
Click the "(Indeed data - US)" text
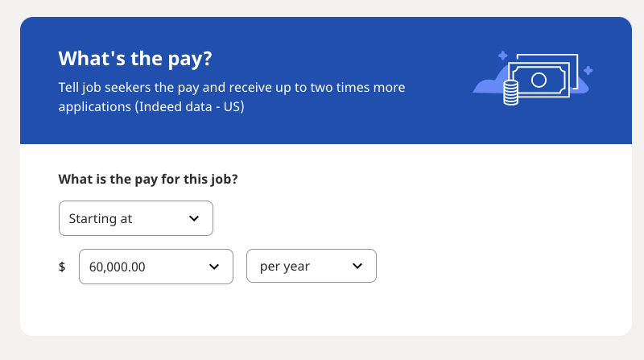[x=190, y=106]
